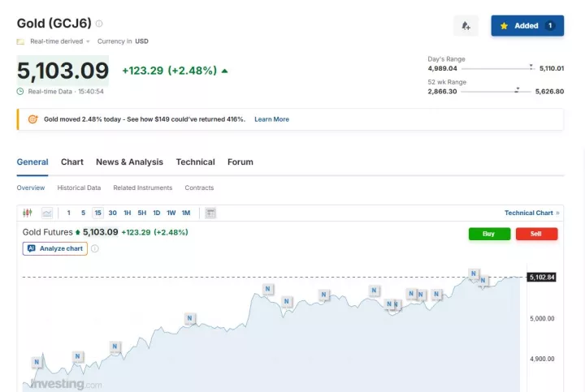The width and height of the screenshot is (585, 392).
Task: Click the clock icon beside Real-time Data
Action: pos(20,92)
